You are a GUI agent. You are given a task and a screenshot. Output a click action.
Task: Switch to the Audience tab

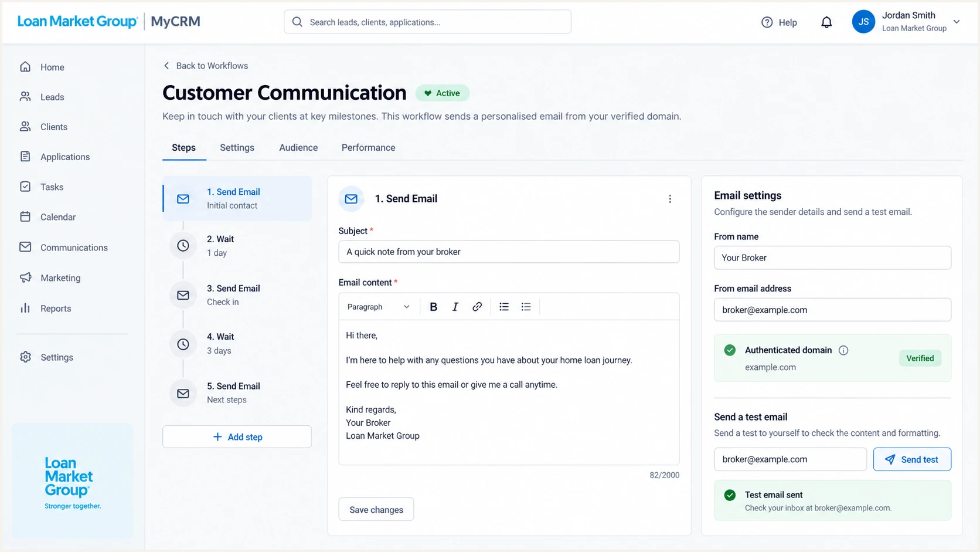[298, 148]
